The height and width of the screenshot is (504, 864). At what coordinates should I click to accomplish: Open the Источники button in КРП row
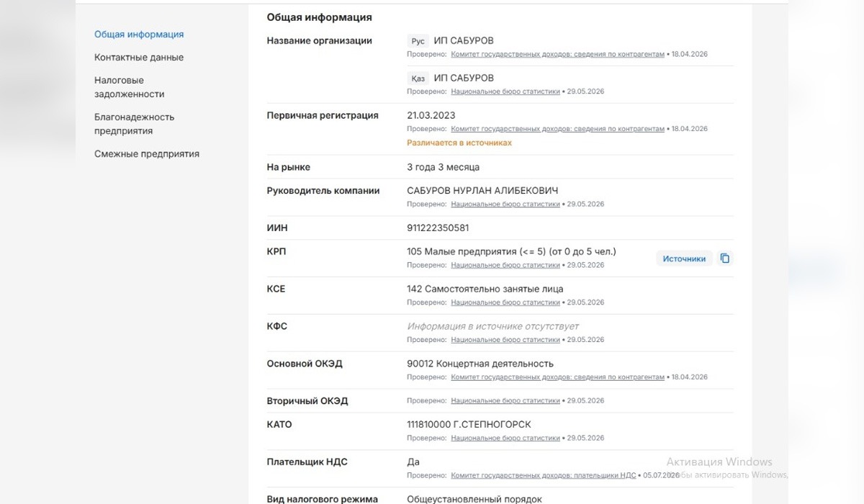[x=684, y=258]
